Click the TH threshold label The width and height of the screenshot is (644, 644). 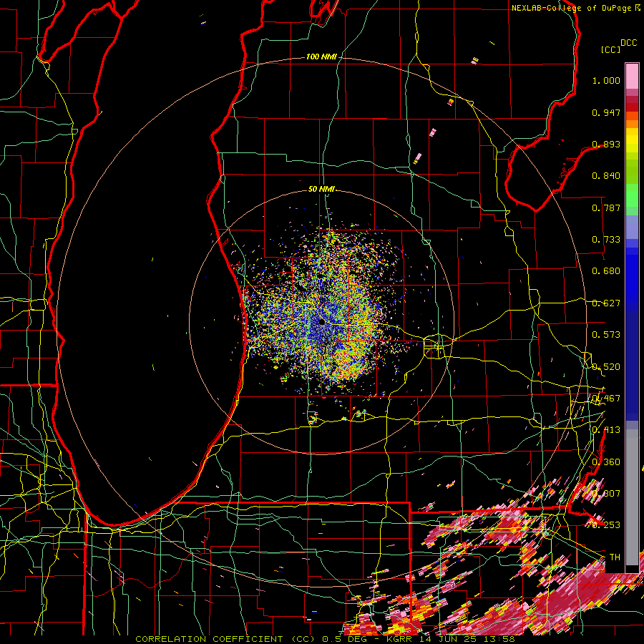point(615,557)
